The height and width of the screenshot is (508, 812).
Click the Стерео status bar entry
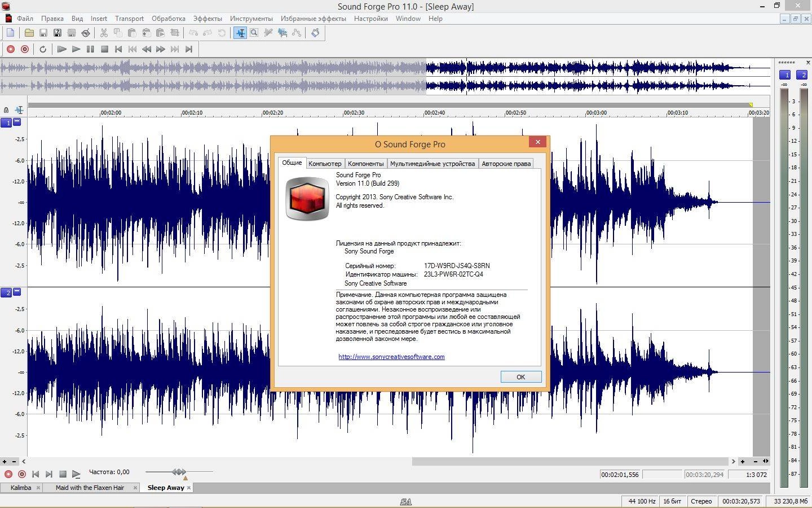(x=701, y=501)
